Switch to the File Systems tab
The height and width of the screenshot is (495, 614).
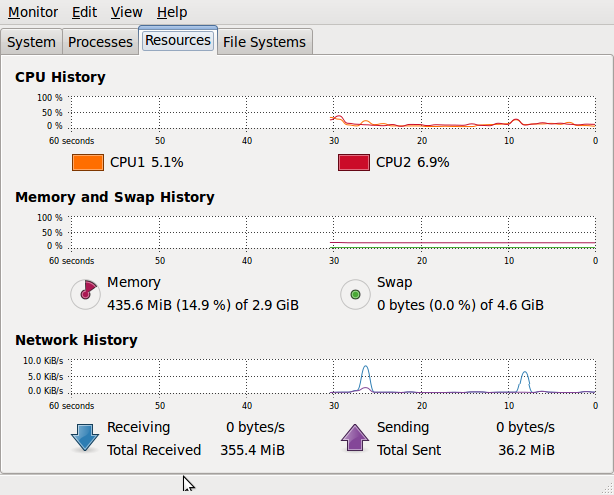point(264,42)
